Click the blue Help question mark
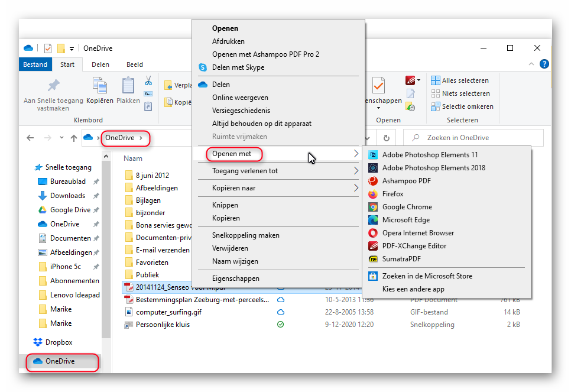Viewport: 571px width, 392px height. point(544,64)
